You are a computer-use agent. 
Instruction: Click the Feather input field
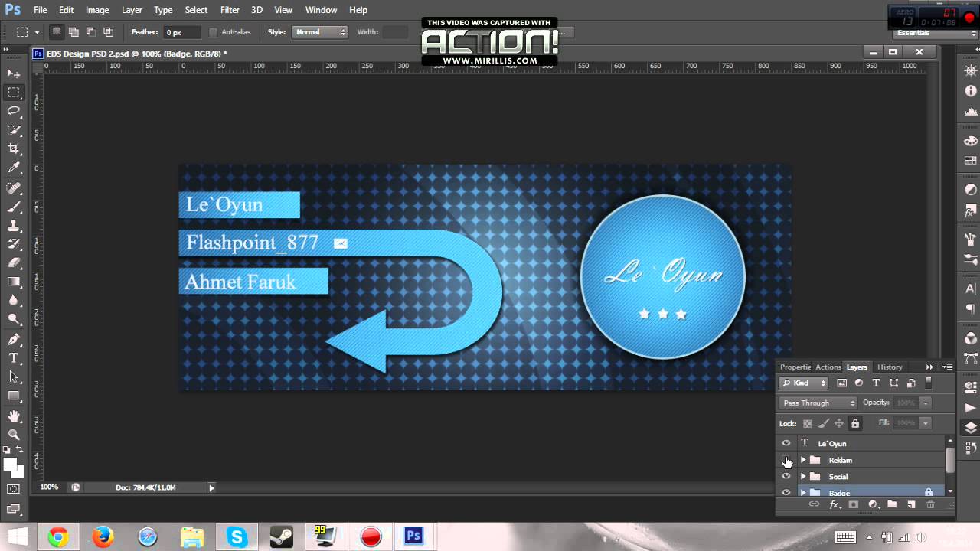183,32
